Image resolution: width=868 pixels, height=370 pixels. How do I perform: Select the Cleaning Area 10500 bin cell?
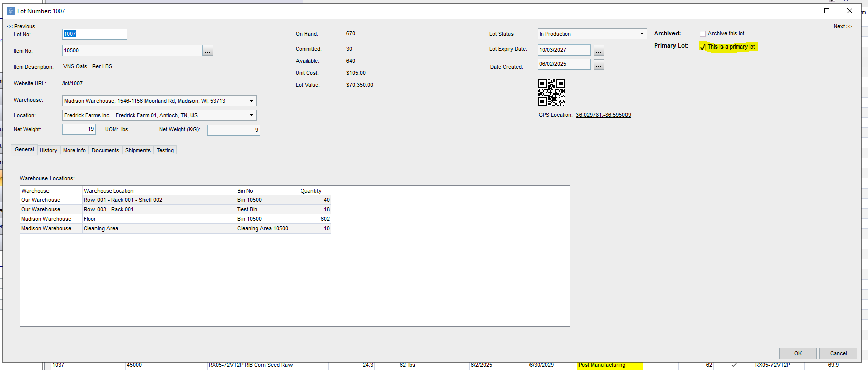click(x=267, y=228)
